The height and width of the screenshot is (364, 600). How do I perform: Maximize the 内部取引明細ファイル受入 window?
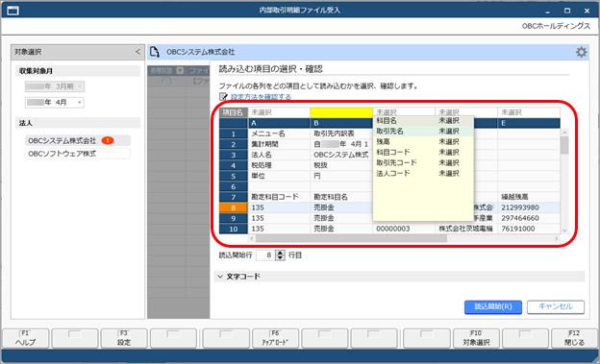[567, 11]
